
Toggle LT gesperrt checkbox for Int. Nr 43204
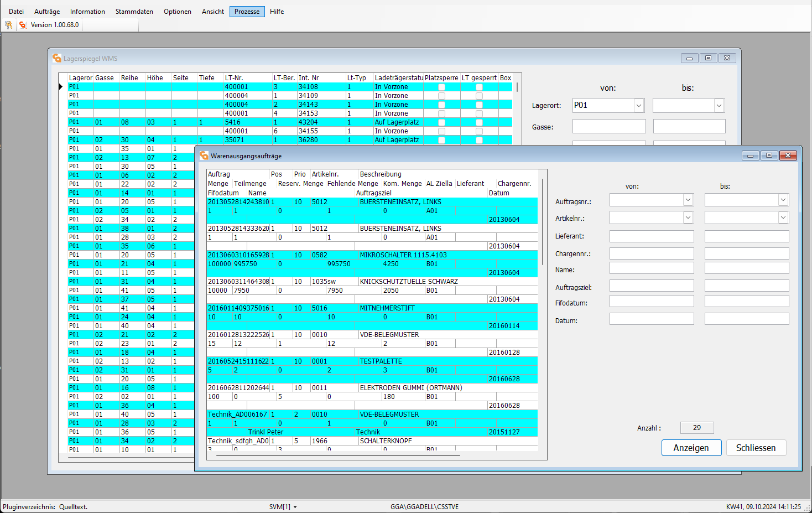coord(479,122)
